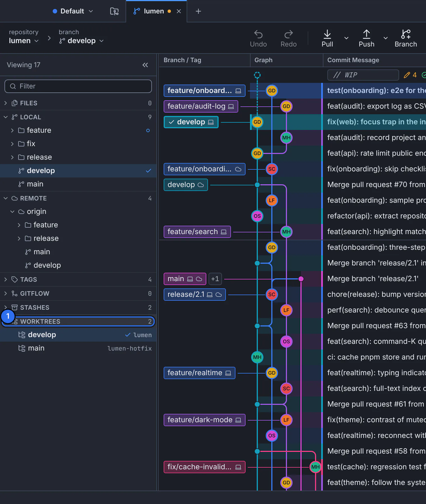Click the Branch create icon
The height and width of the screenshot is (504, 426).
406,34
